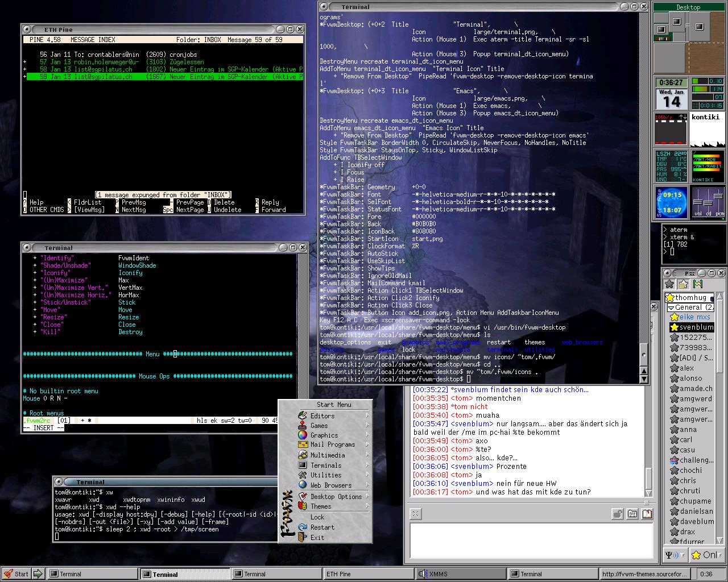Click the padlock encryption icon in chat window

(x=617, y=514)
